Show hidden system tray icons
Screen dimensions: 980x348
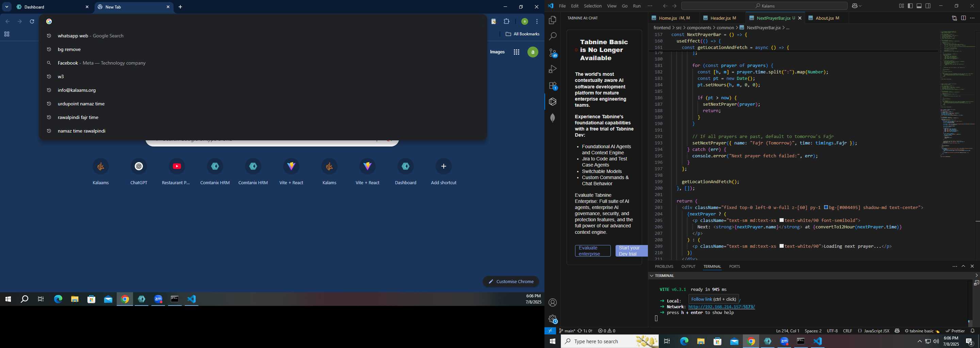919,342
